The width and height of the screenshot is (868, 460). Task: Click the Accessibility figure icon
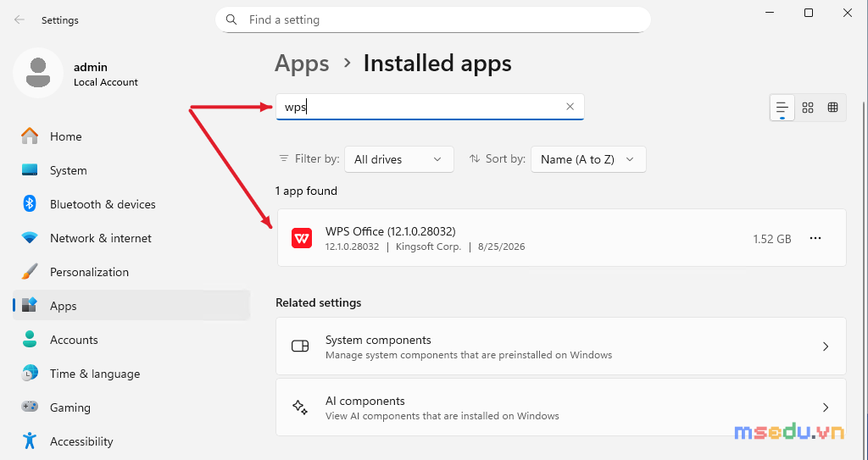30,441
